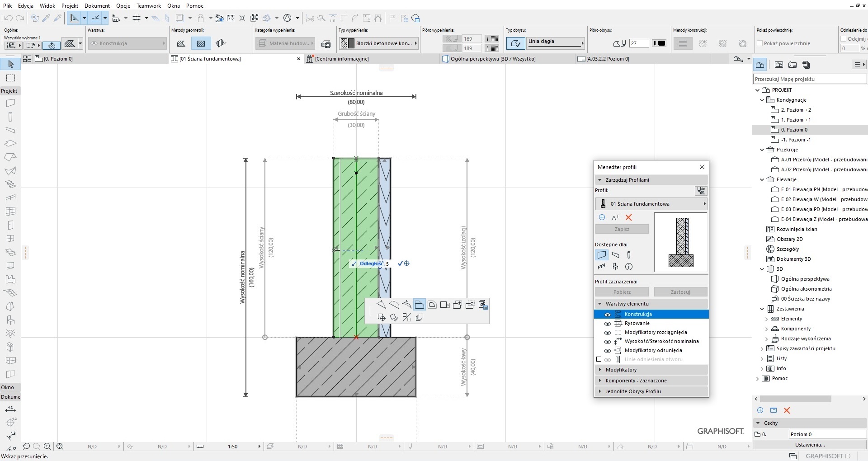Select the Curtain Wall tool
The height and width of the screenshot is (461, 868).
pyautogui.click(x=10, y=212)
